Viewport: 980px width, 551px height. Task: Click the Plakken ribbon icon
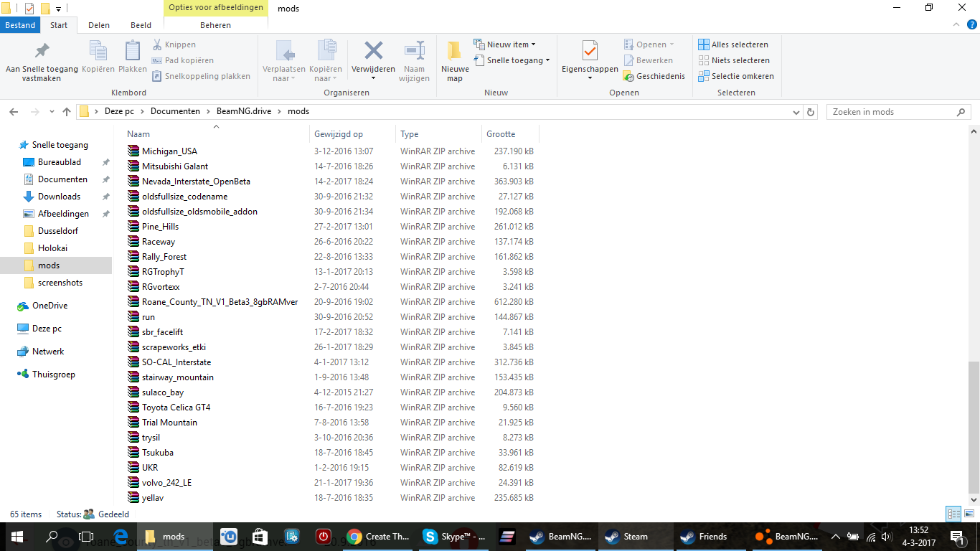coord(133,57)
